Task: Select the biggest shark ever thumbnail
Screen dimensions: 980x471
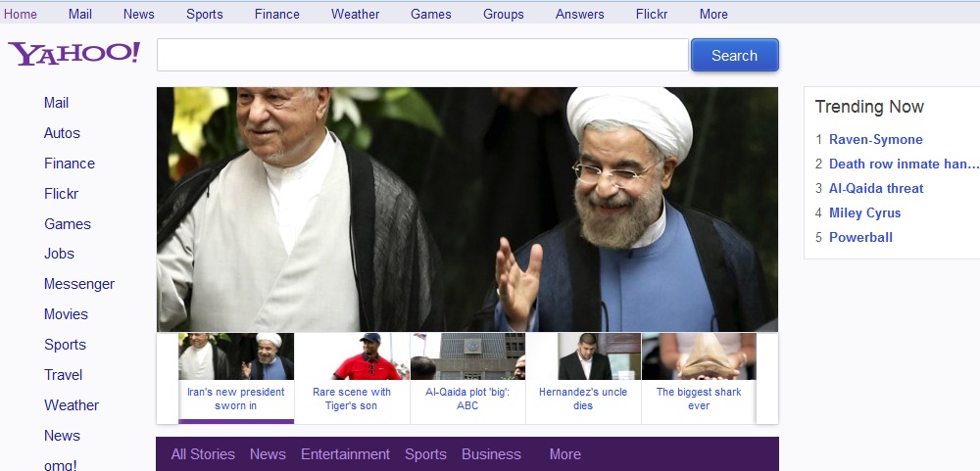Action: click(699, 377)
